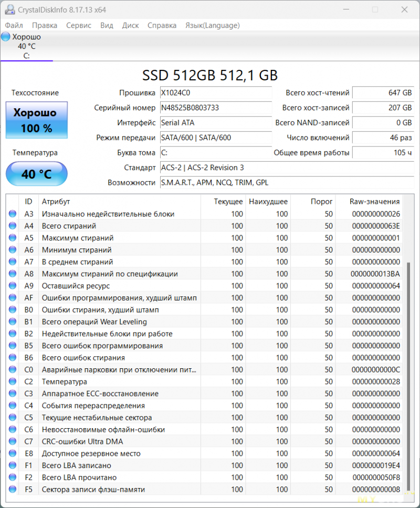
Task: Click the status orb for attribute A4
Action: 13,226
